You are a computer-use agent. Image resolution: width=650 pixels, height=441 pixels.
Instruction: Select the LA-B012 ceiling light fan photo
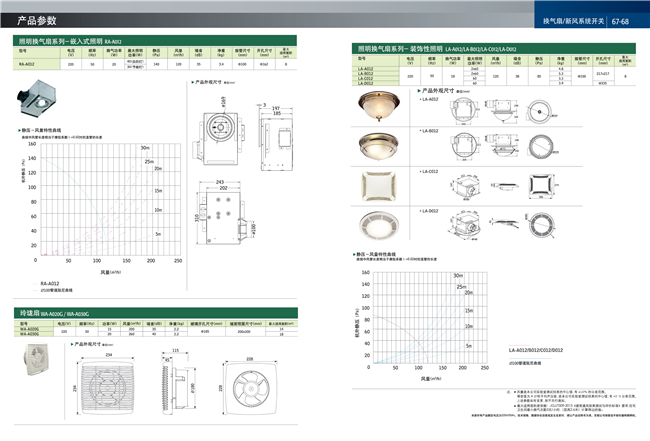tap(378, 147)
